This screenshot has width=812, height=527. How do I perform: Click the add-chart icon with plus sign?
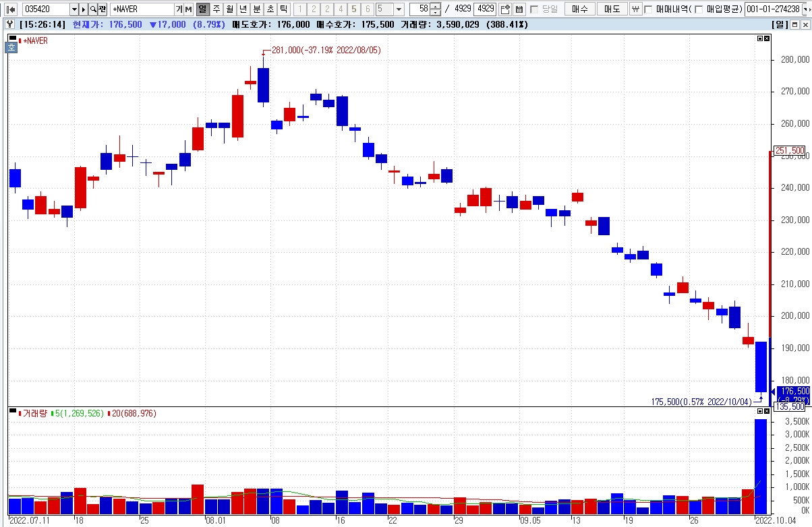click(x=505, y=9)
